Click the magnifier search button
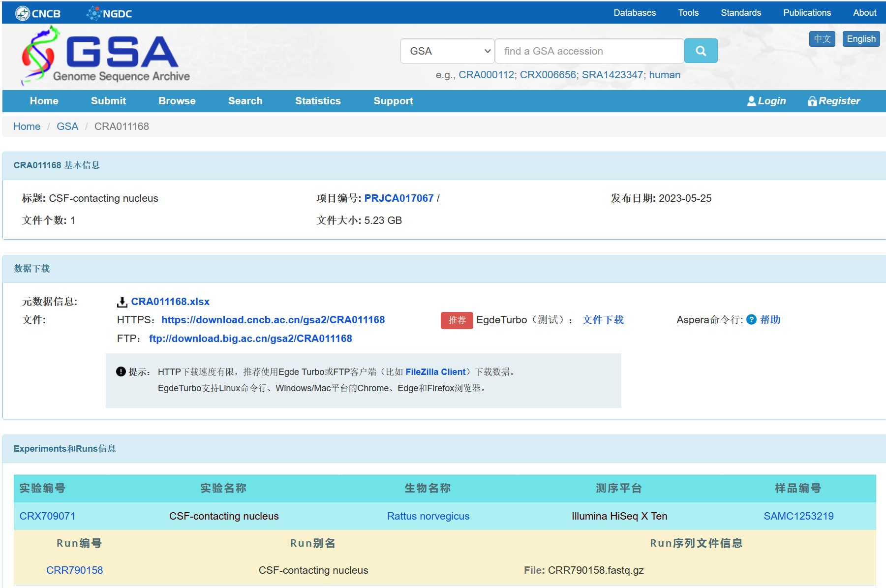 click(701, 51)
